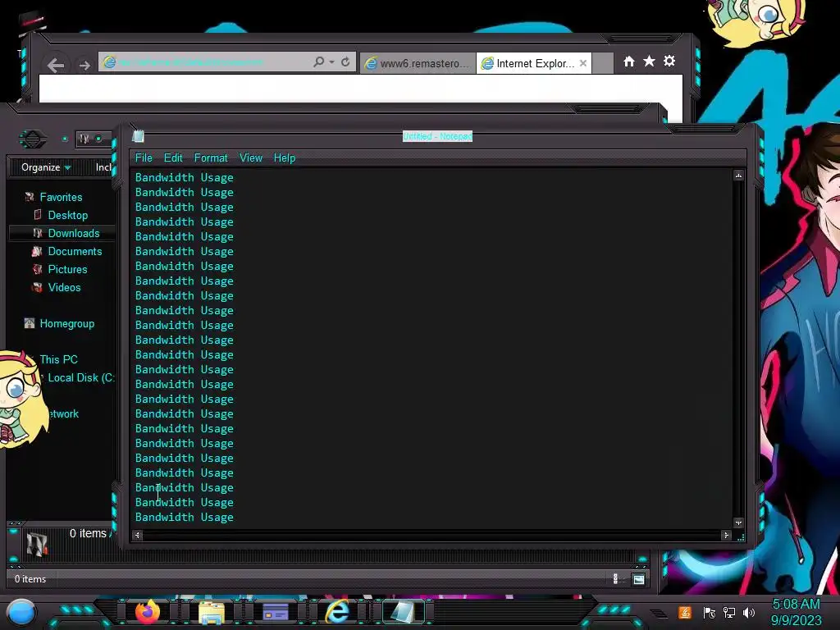Open the Notepad View menu
This screenshot has width=840, height=630.
tap(251, 158)
